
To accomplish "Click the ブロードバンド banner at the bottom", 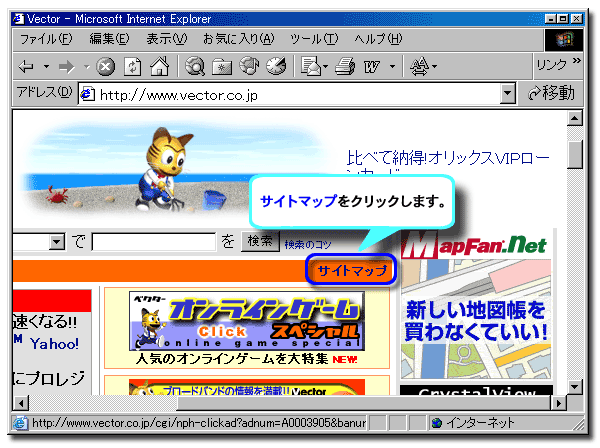I will click(x=247, y=387).
